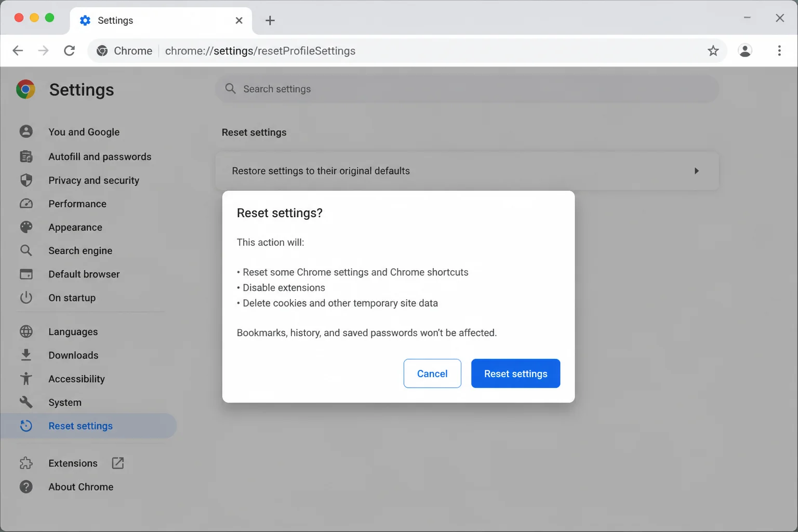
Task: Click the About Chrome question mark icon
Action: 26,487
